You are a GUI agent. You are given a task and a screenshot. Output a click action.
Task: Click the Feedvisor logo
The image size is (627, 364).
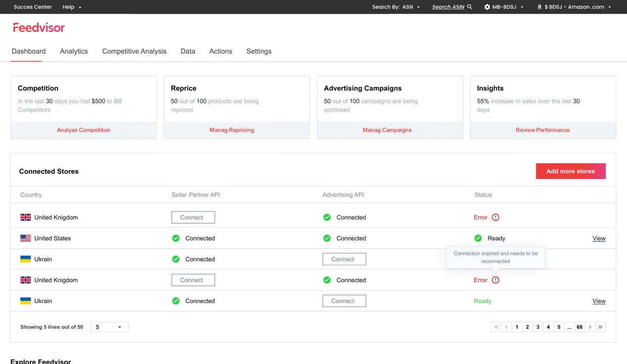coord(39,27)
